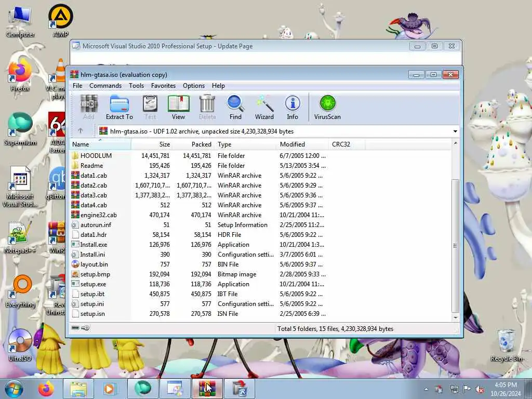Open the Notepad++ desktop shortcut

tap(20, 237)
